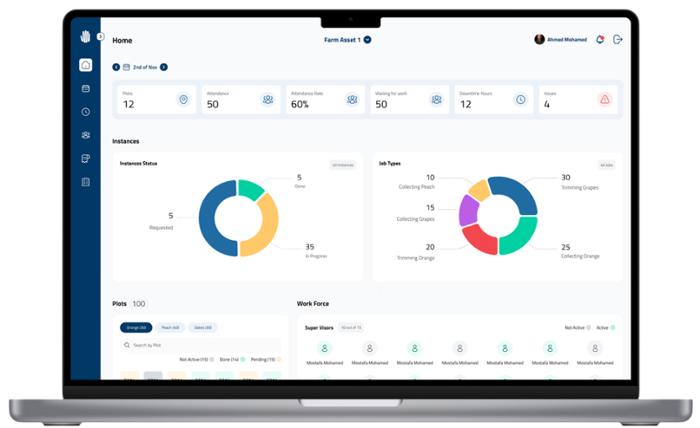Toggle the Pending legend in Plots panel

(x=266, y=359)
